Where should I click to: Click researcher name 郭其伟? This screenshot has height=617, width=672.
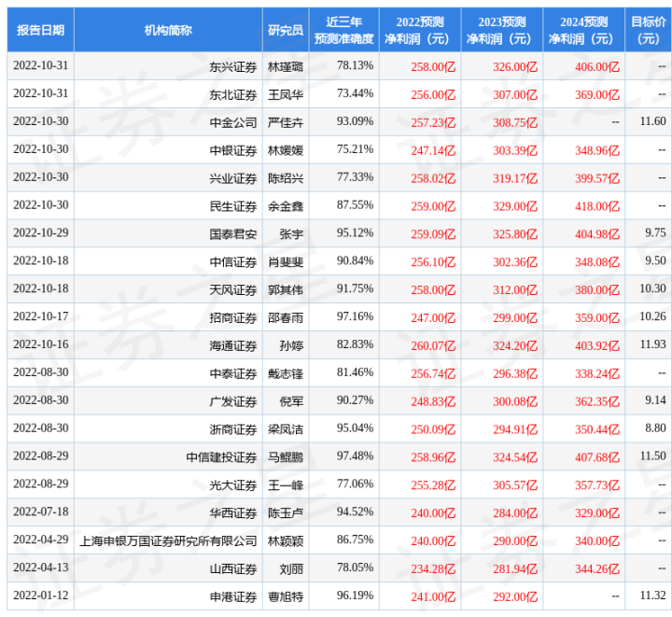coord(286,289)
